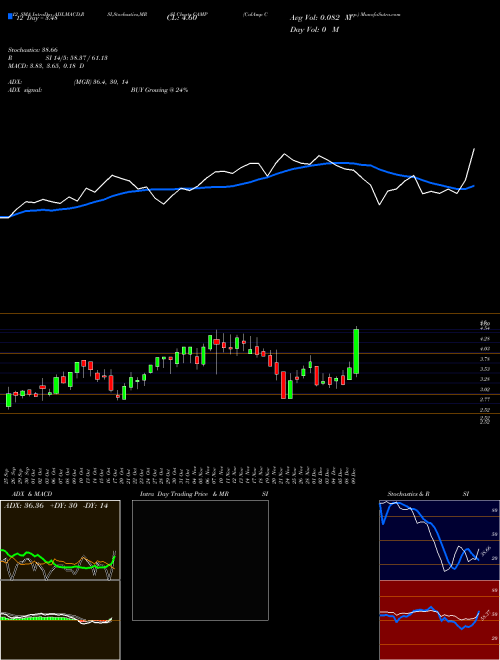500x660 pixels.
Task: Click the 'MACD: 3.83, 3.65, 0.18' readout
Action: [x=44, y=66]
